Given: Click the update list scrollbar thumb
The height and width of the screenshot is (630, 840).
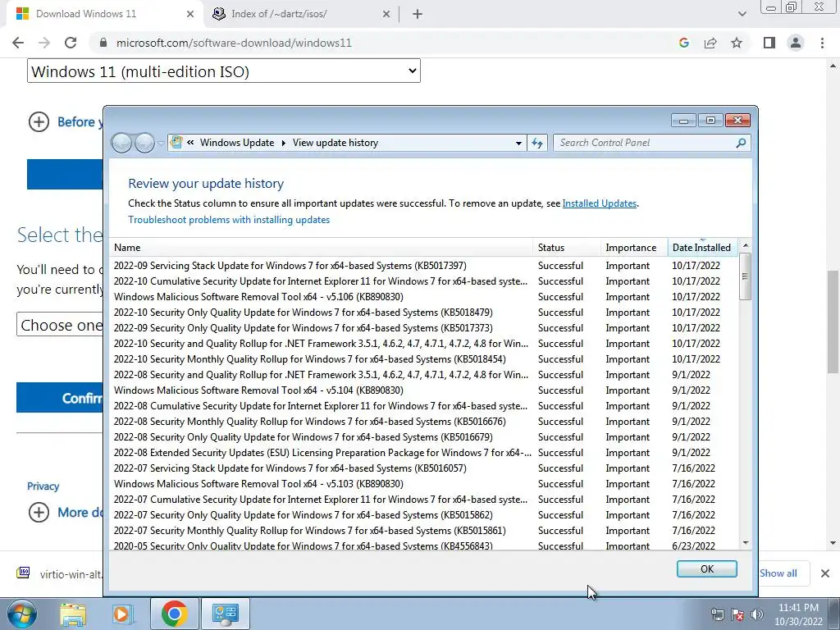Looking at the screenshot, I should click(745, 276).
